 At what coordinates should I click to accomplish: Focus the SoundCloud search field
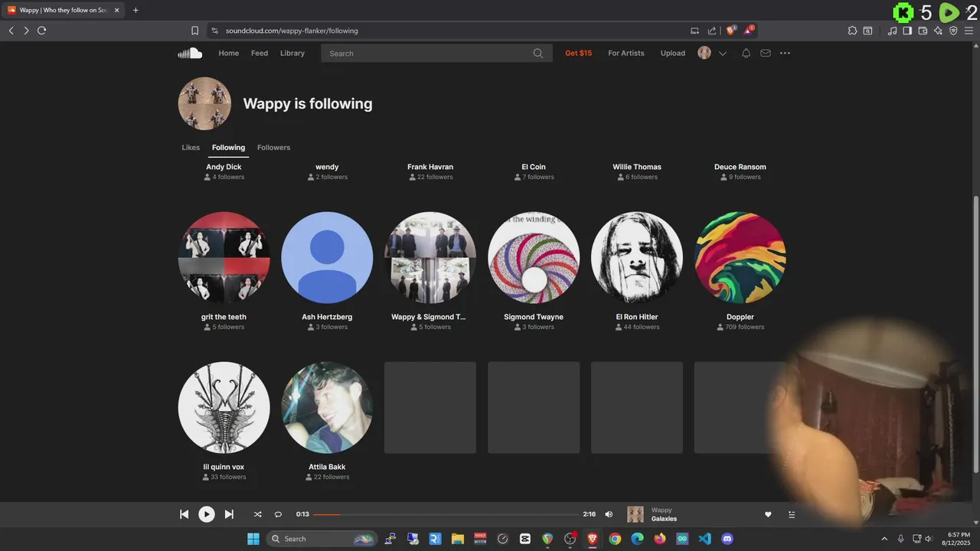coord(436,54)
